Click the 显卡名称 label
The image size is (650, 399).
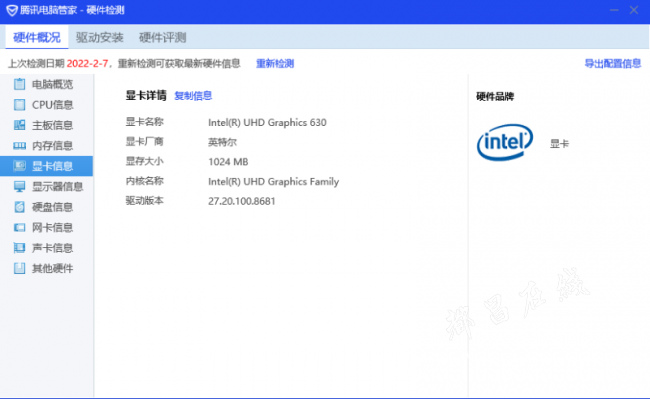(x=145, y=122)
